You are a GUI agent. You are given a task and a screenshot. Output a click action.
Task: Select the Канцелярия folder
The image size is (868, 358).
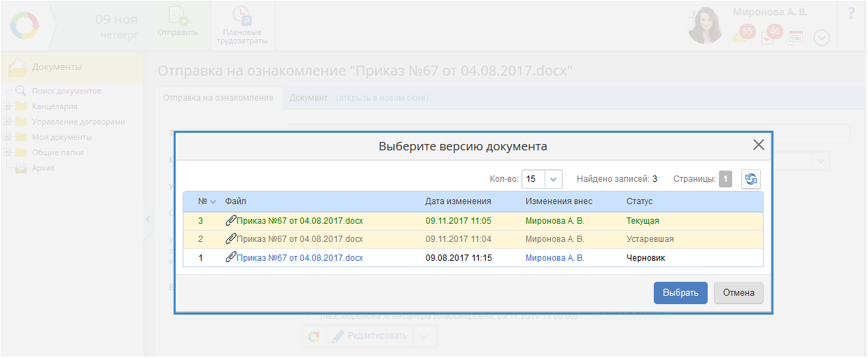tap(55, 106)
